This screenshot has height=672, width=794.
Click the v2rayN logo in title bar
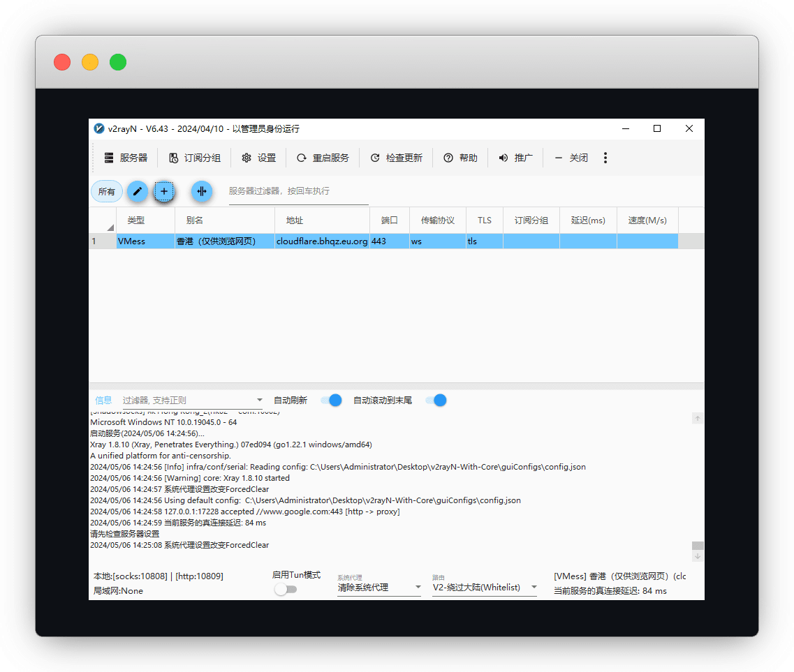click(x=99, y=129)
